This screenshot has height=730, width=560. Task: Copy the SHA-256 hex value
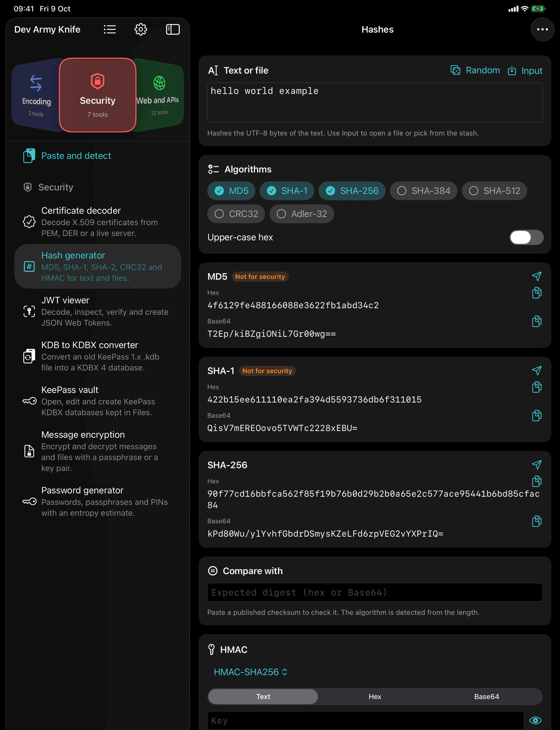(x=537, y=481)
